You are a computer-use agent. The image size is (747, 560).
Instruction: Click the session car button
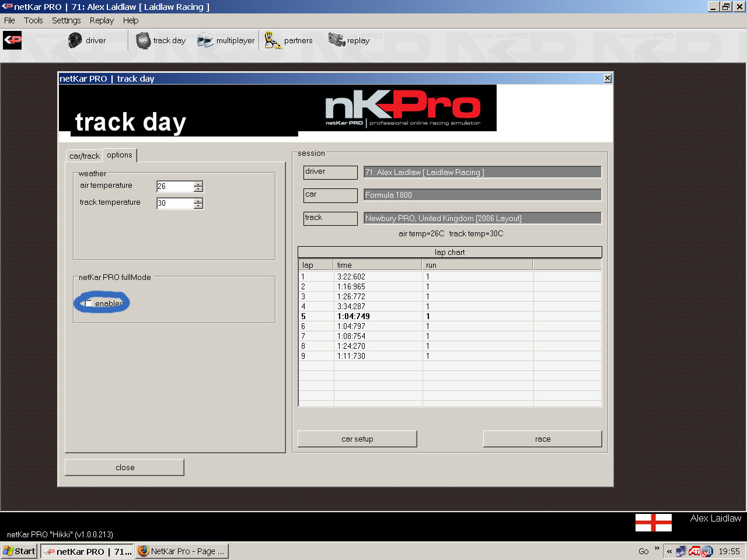click(330, 195)
